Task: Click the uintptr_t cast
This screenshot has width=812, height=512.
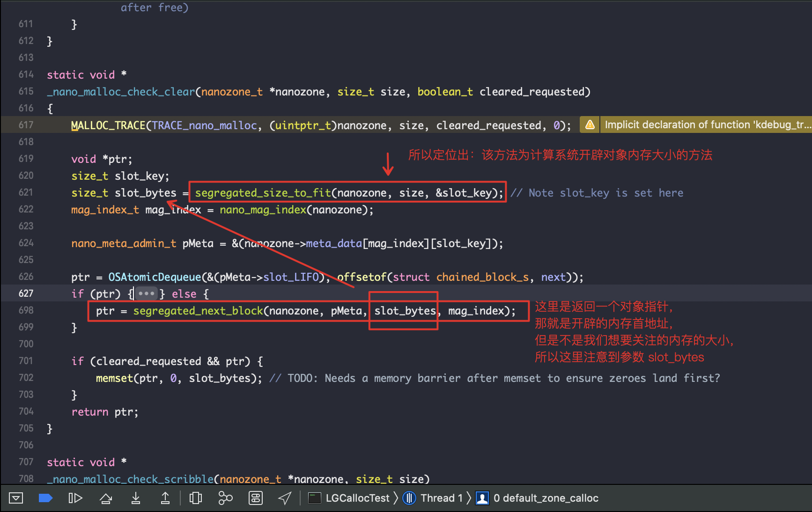Action: [303, 125]
